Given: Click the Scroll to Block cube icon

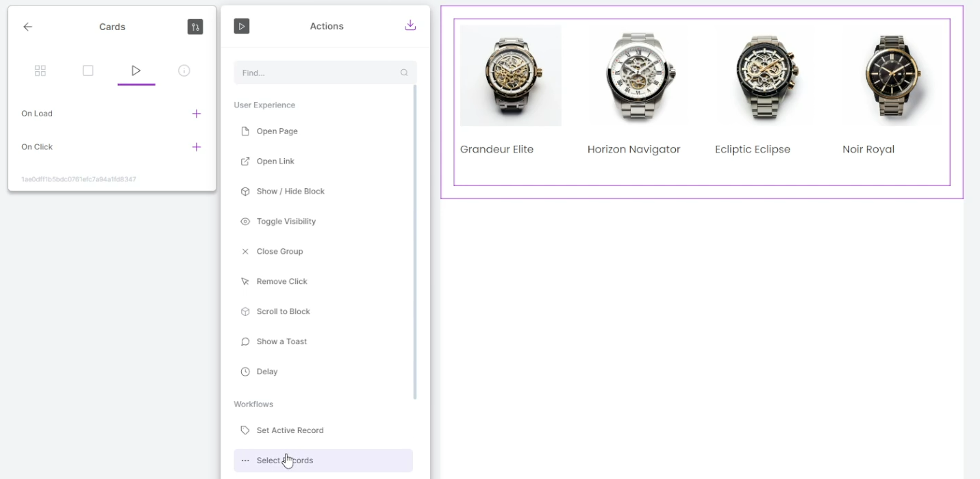Looking at the screenshot, I should 245,312.
